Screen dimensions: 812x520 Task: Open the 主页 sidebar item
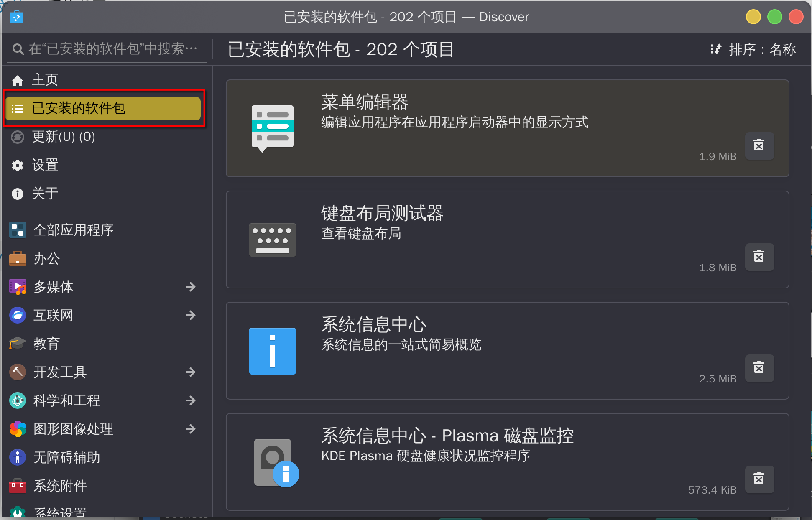click(x=103, y=80)
